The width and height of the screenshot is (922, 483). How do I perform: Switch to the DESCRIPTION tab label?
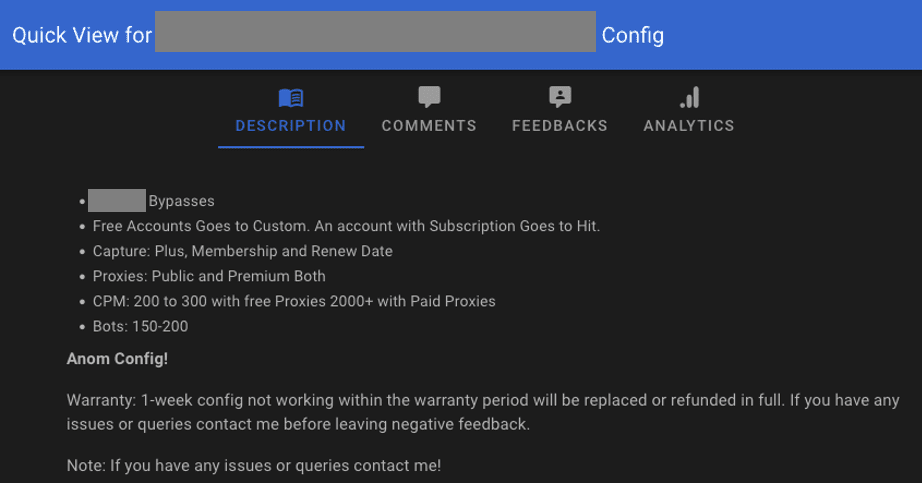coord(290,126)
